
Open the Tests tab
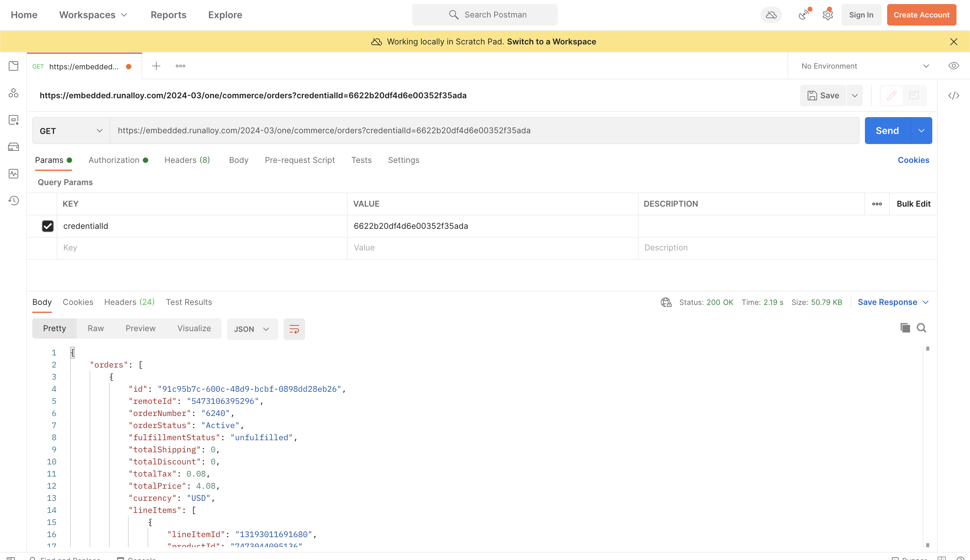pyautogui.click(x=361, y=160)
